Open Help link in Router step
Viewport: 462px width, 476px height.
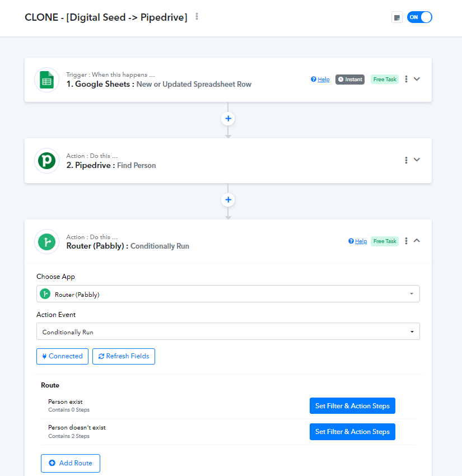pyautogui.click(x=358, y=241)
